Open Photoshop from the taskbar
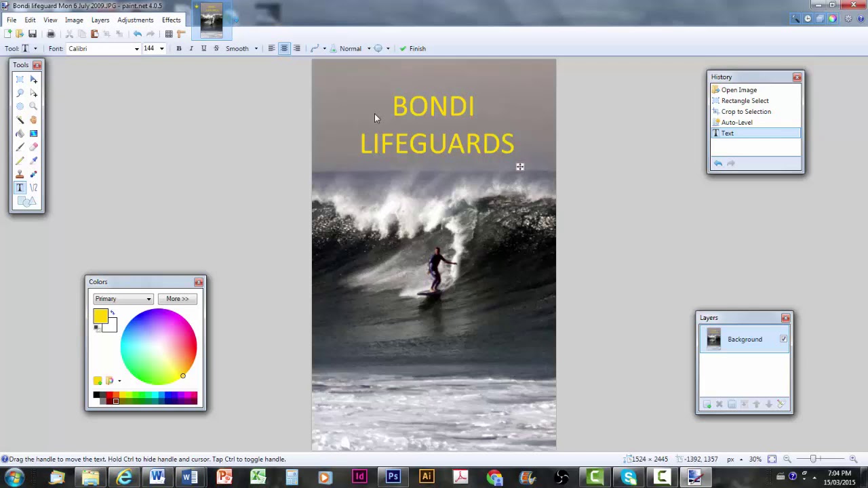The width and height of the screenshot is (868, 488). pyautogui.click(x=393, y=477)
